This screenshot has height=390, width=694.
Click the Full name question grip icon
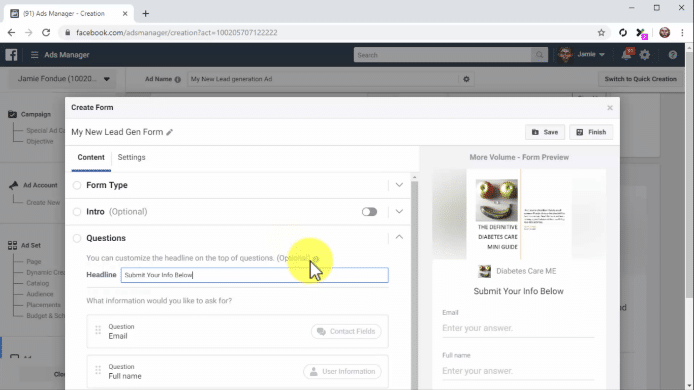tap(98, 370)
